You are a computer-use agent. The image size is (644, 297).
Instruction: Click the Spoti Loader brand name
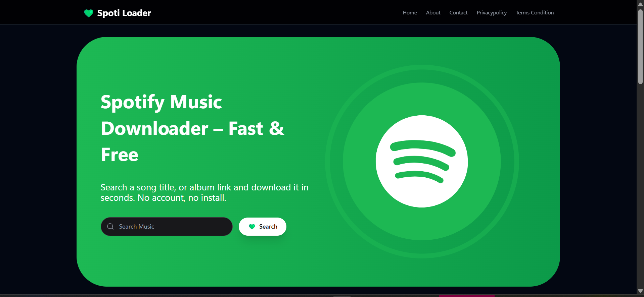click(x=124, y=13)
